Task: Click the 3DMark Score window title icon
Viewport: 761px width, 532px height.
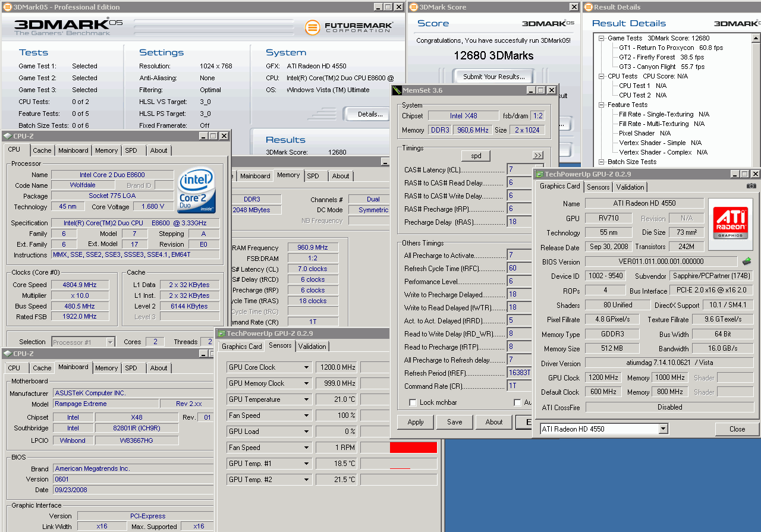Action: tap(413, 7)
